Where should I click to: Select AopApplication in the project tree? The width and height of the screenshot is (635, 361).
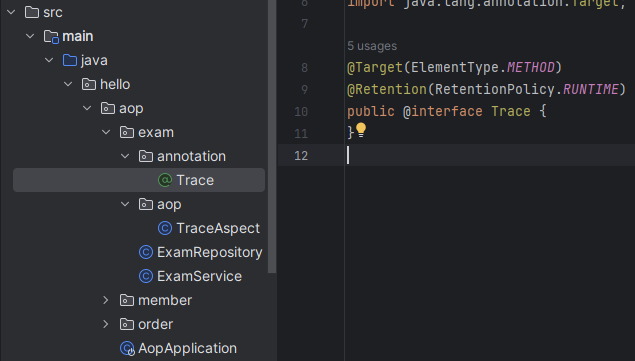187,348
